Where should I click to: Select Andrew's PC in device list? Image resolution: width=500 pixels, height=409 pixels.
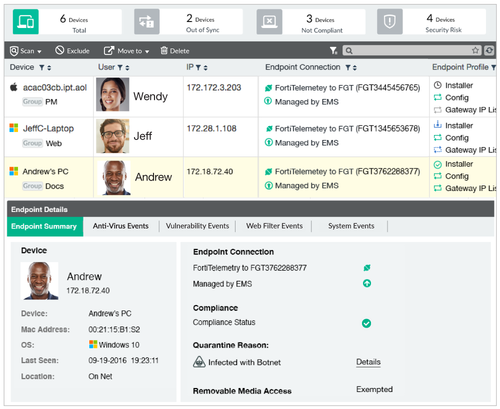(45, 171)
